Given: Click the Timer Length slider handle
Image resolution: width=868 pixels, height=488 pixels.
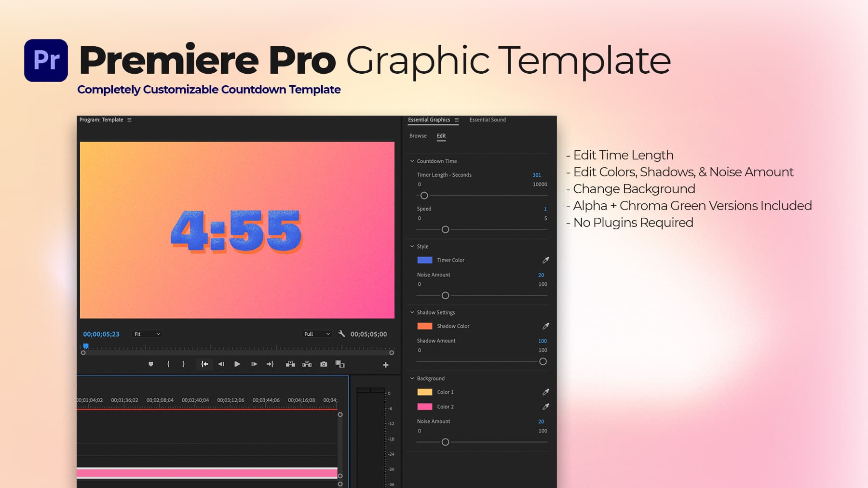Looking at the screenshot, I should pyautogui.click(x=424, y=196).
